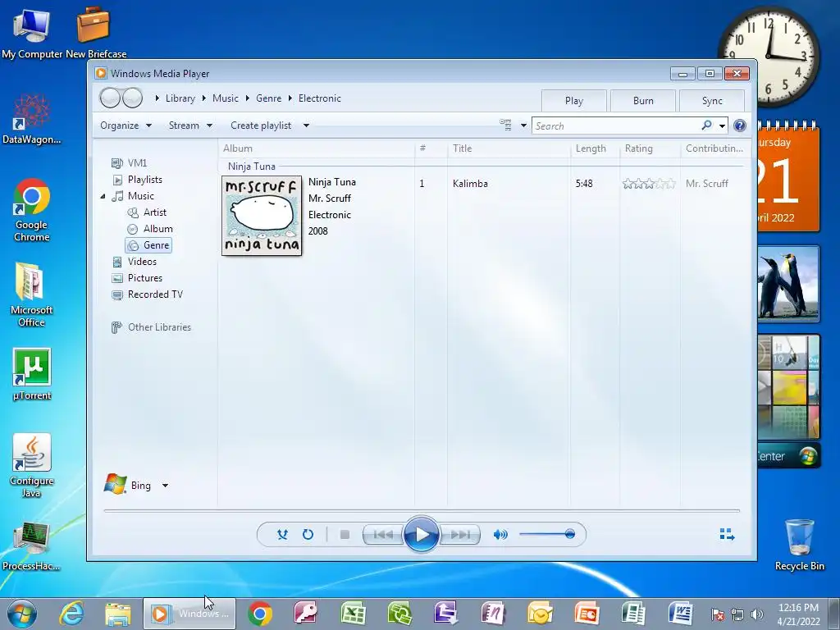840x630 pixels.
Task: Open the Media Player help icon
Action: click(x=740, y=126)
